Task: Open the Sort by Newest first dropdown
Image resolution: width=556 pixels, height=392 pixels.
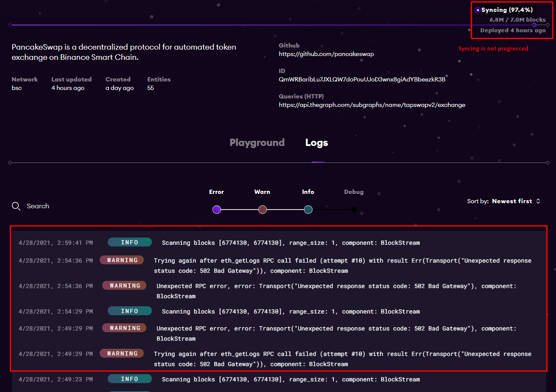Action: pyautogui.click(x=504, y=201)
